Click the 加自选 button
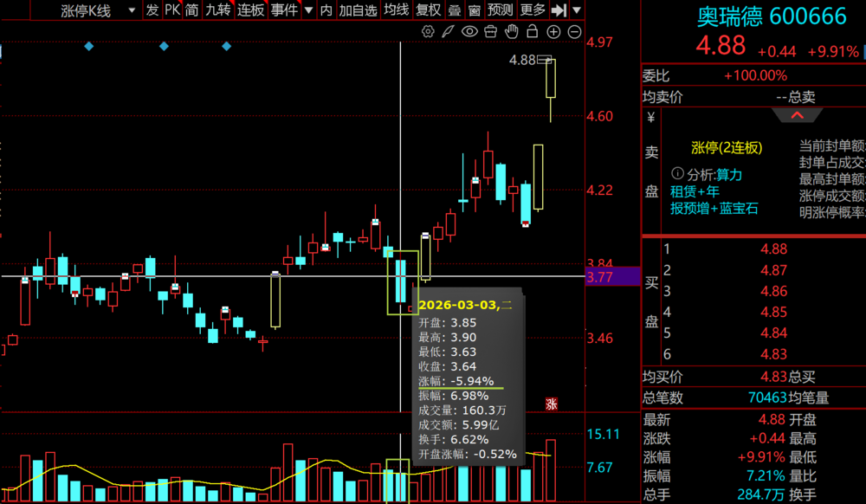 point(358,10)
